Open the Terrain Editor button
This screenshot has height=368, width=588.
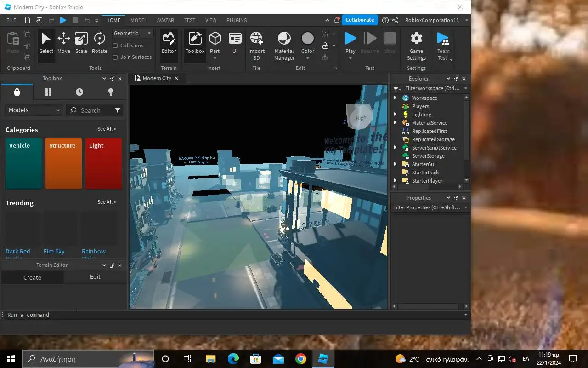tap(169, 45)
